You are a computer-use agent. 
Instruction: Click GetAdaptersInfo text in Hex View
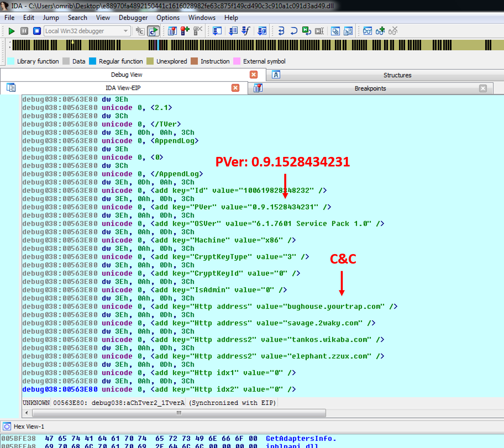pyautogui.click(x=301, y=438)
